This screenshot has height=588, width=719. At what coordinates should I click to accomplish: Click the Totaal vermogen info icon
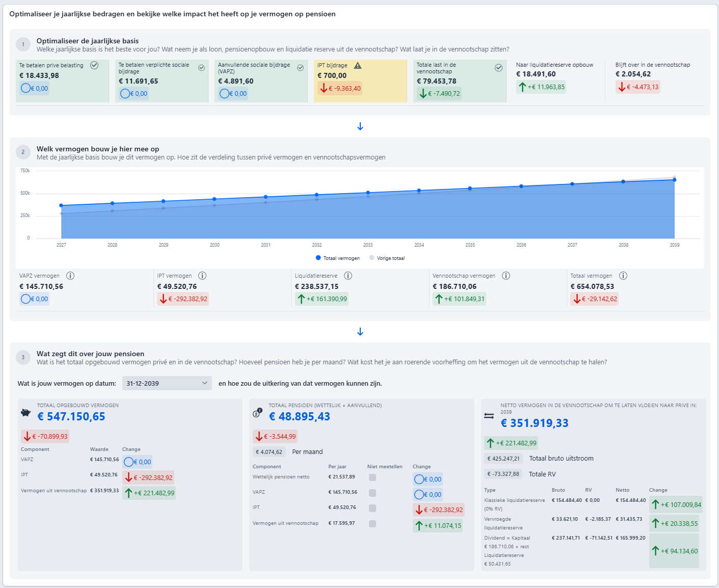pos(623,276)
